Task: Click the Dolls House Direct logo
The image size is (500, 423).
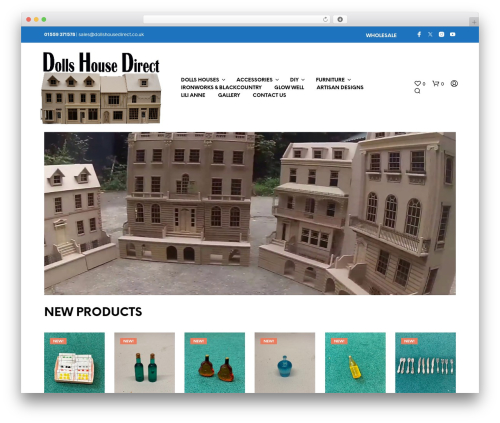Action: tap(101, 87)
